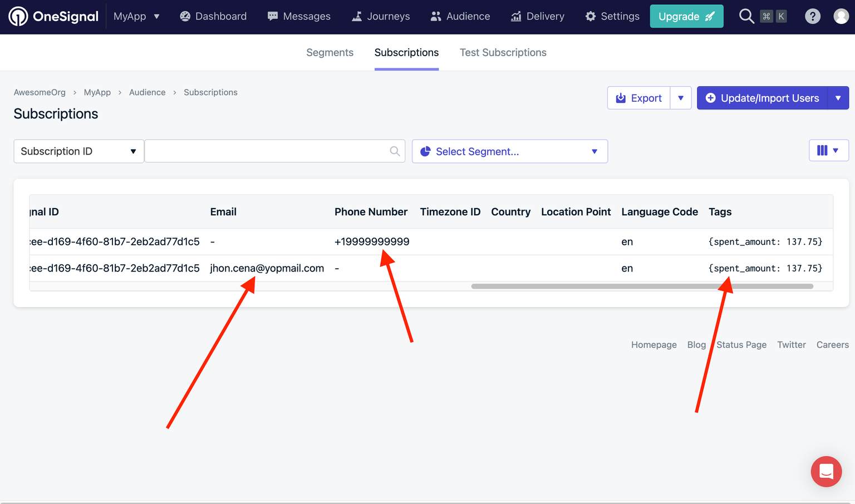Expand the MyApp app switcher
The width and height of the screenshot is (855, 504).
pos(136,16)
